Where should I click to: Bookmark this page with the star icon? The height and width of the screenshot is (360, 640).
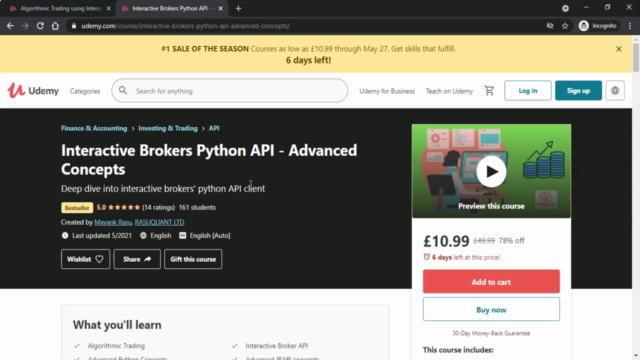point(565,26)
